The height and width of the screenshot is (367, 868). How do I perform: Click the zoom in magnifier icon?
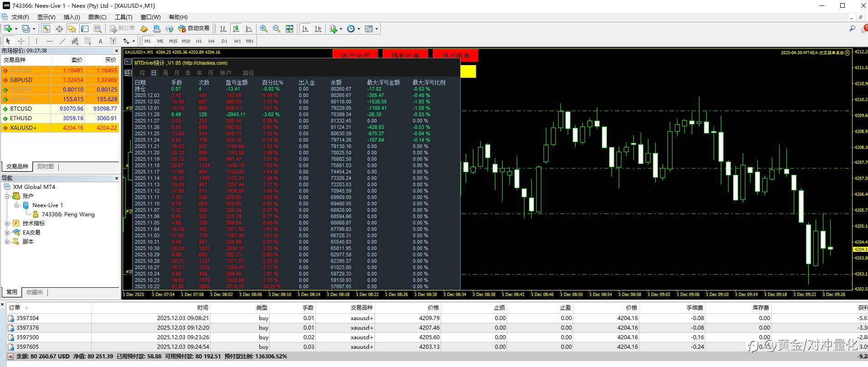click(263, 29)
